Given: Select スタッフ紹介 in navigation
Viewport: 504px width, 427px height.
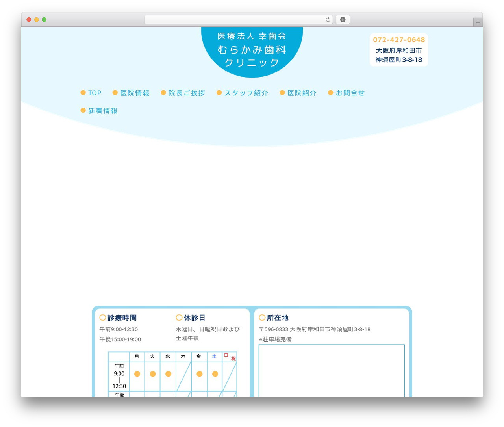Looking at the screenshot, I should point(243,93).
